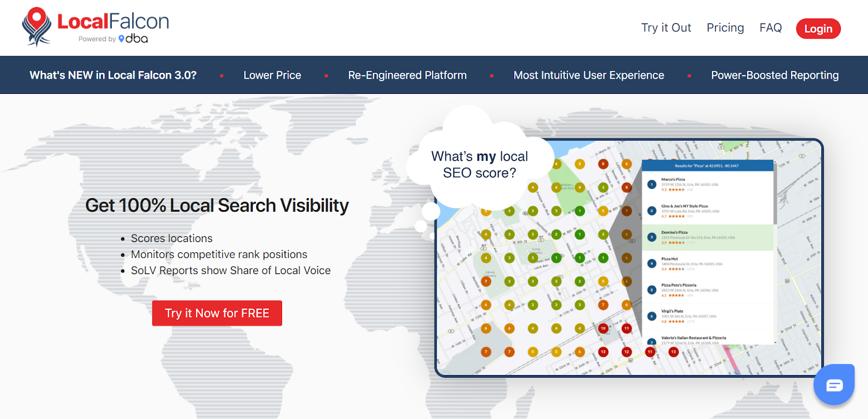Open the FAQ page
This screenshot has height=419, width=868.
pyautogui.click(x=770, y=28)
